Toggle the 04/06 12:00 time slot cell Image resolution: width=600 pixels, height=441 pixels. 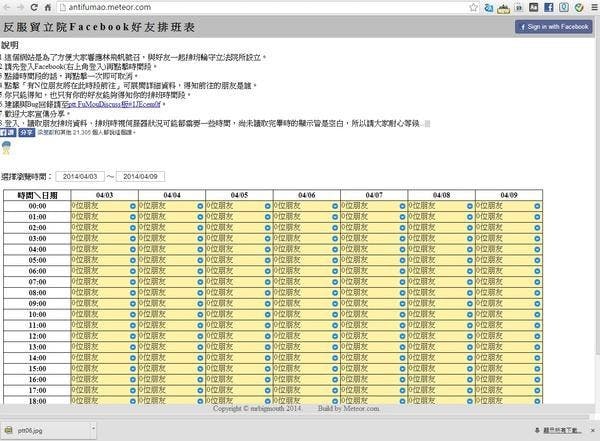300,335
